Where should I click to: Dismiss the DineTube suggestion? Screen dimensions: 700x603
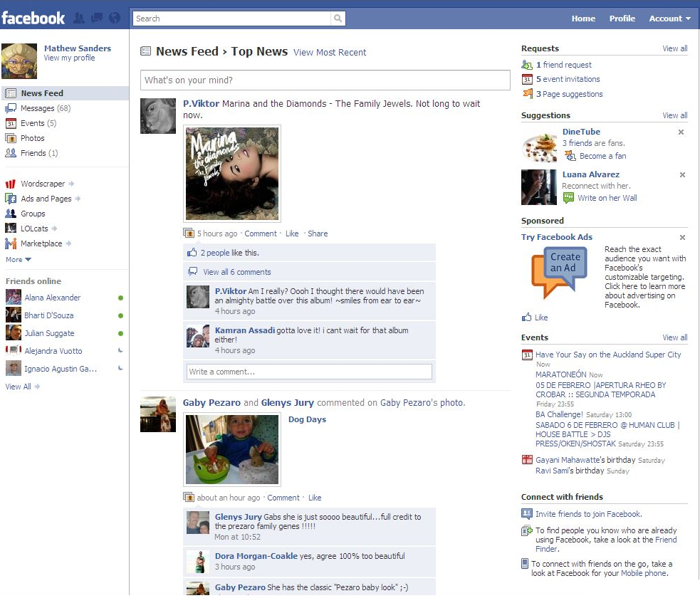coord(681,132)
